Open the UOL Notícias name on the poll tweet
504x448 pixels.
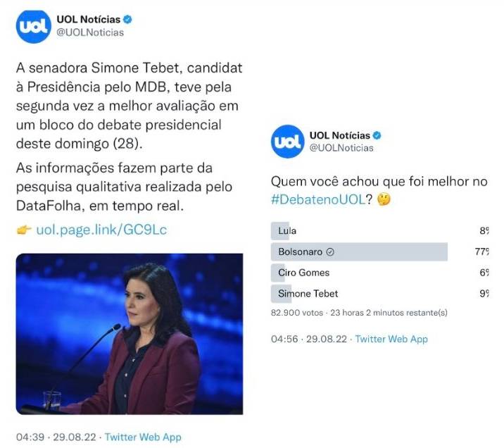pyautogui.click(x=340, y=135)
